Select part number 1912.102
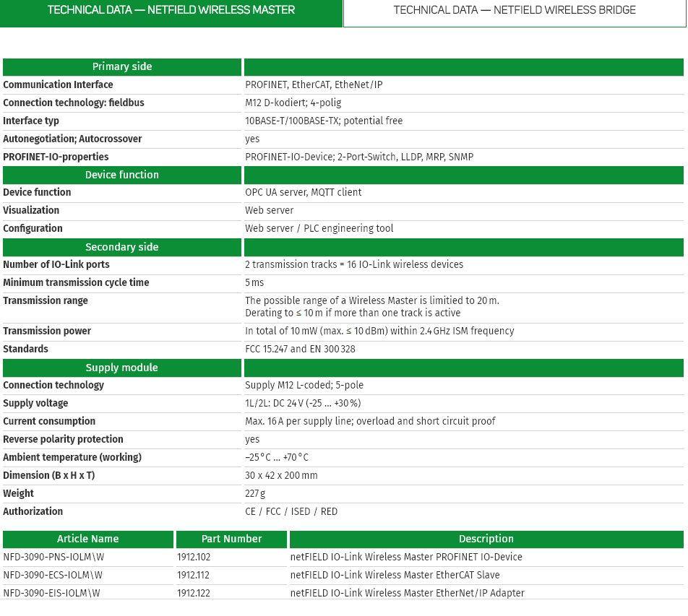The image size is (688, 616). pyautogui.click(x=194, y=558)
